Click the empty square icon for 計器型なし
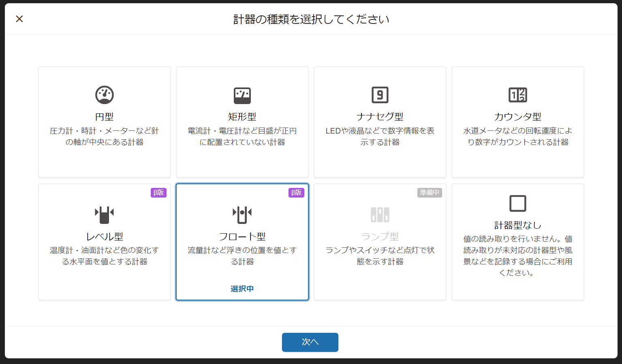This screenshot has width=622, height=364. tap(518, 203)
